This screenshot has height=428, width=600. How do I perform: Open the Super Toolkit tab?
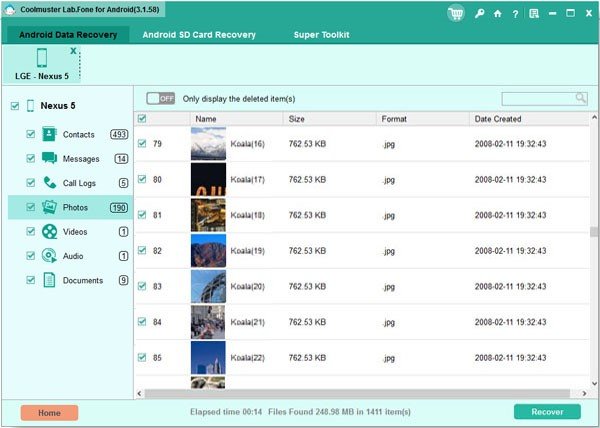(321, 35)
